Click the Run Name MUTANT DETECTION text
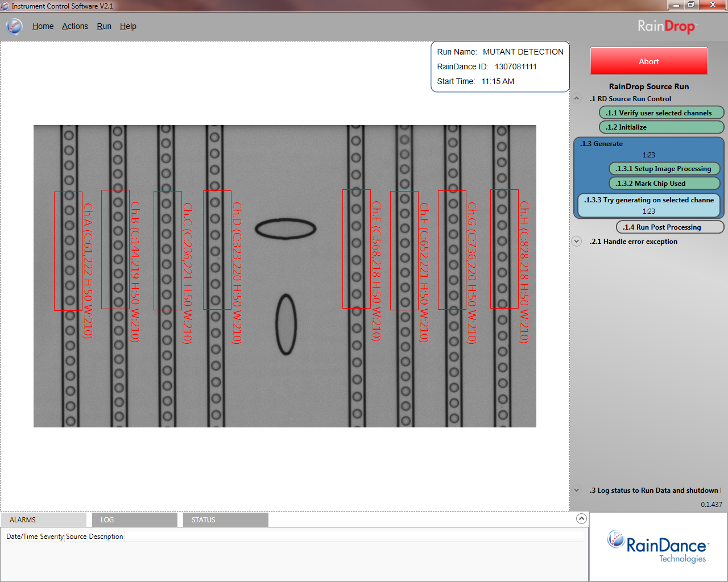 [500, 52]
